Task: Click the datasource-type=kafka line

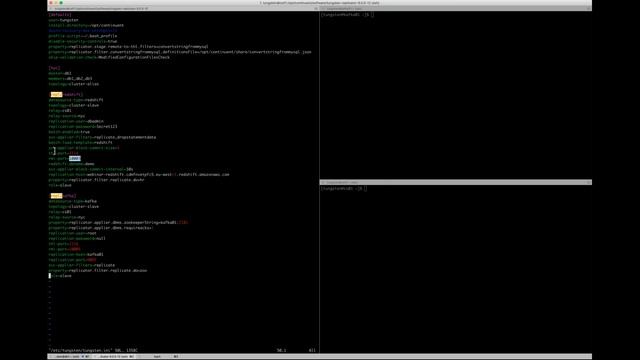Action: click(x=73, y=201)
